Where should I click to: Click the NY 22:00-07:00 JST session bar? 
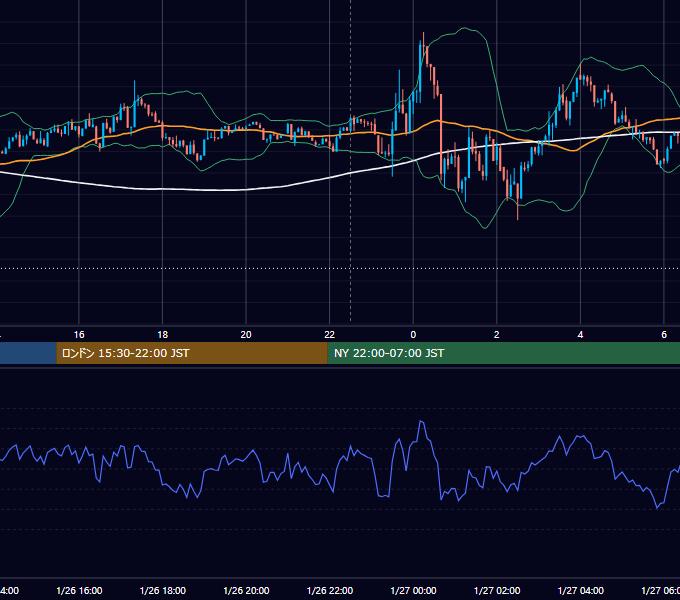pos(503,353)
